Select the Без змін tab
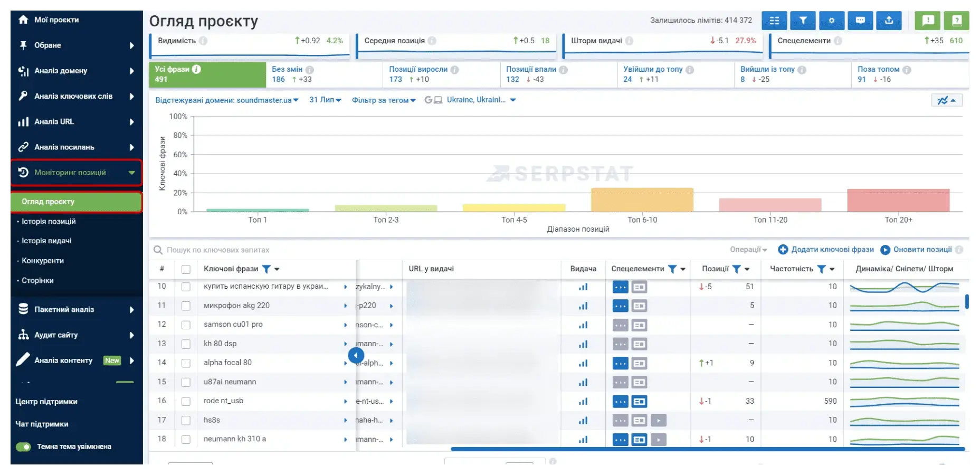The height and width of the screenshot is (475, 980). (x=324, y=74)
